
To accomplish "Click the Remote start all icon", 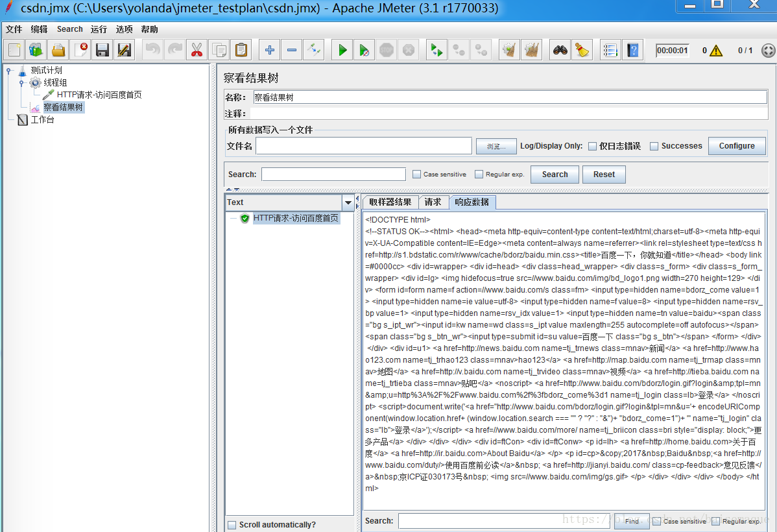I will (436, 50).
